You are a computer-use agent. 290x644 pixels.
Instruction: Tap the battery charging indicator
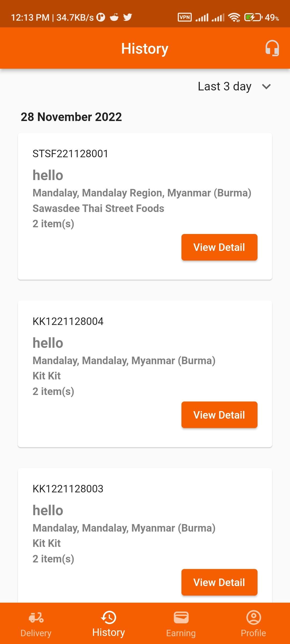pos(253,17)
